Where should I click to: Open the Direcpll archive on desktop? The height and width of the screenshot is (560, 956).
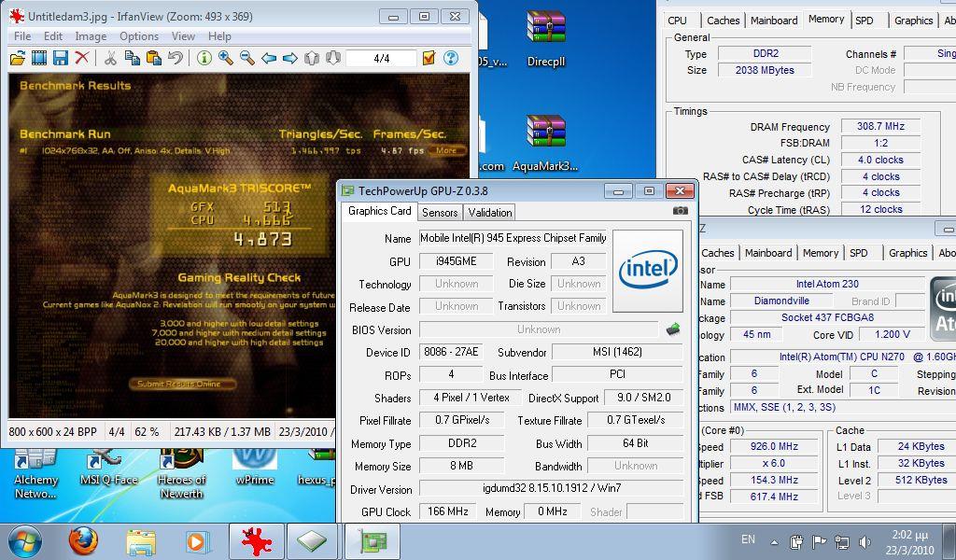[546, 38]
